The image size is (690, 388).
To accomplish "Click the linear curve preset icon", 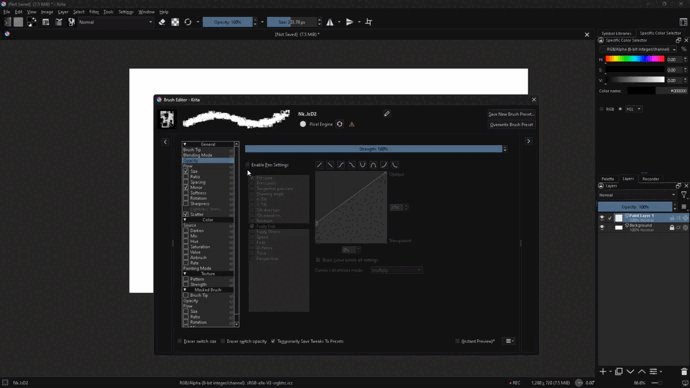I will pos(319,165).
